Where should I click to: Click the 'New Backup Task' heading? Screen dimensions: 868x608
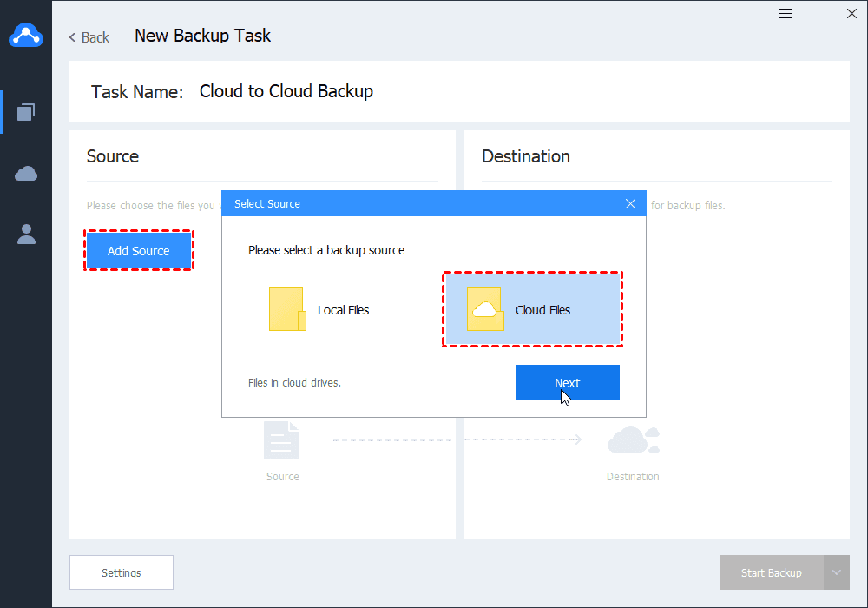point(202,36)
